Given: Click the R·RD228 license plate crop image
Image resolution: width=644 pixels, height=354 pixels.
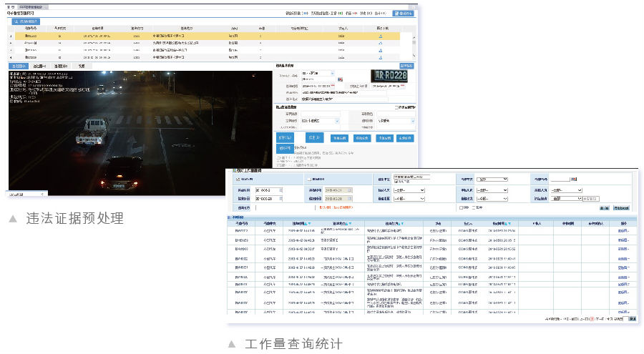Looking at the screenshot, I should (389, 76).
